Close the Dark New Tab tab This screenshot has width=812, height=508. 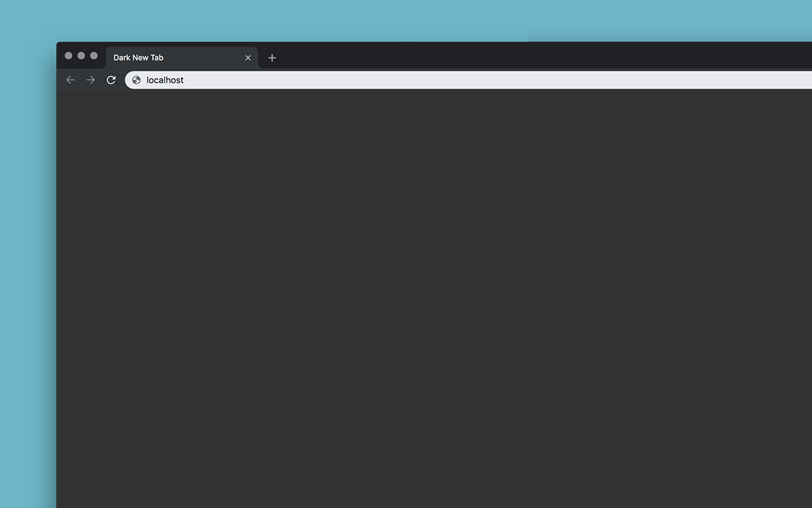pyautogui.click(x=248, y=58)
